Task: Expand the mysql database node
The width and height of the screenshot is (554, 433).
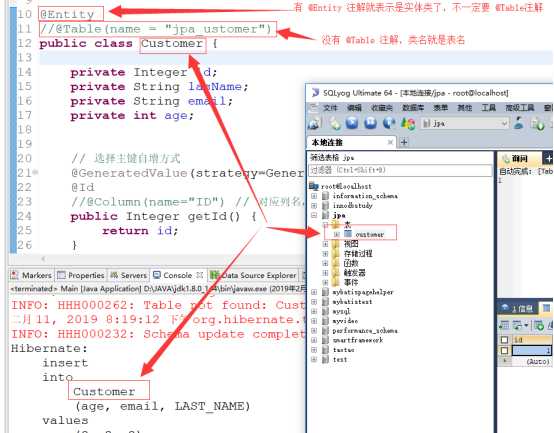Action: click(x=314, y=311)
